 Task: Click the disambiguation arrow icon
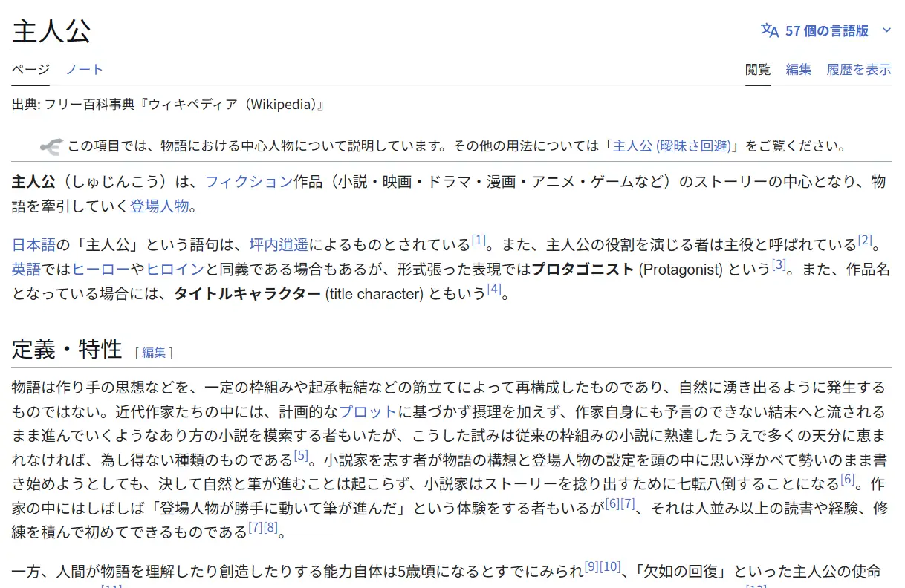pyautogui.click(x=51, y=146)
